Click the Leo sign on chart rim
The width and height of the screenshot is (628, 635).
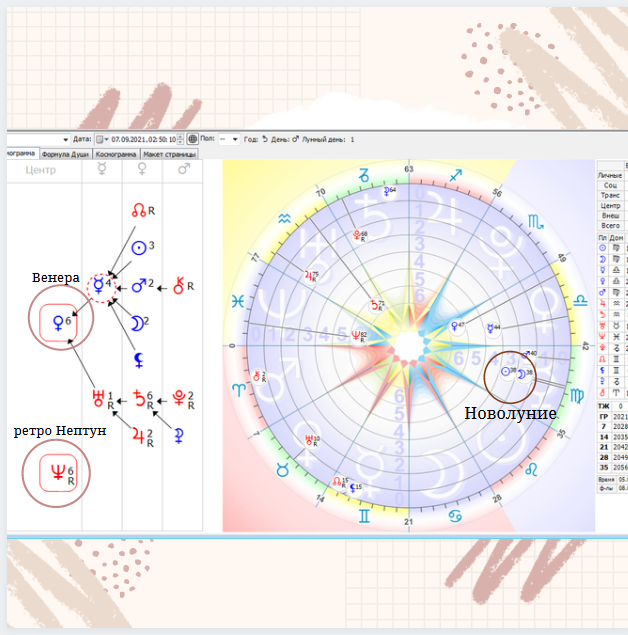click(x=531, y=470)
